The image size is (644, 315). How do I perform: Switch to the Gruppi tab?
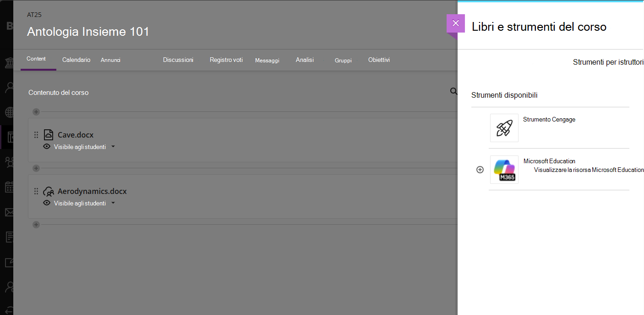pos(343,60)
